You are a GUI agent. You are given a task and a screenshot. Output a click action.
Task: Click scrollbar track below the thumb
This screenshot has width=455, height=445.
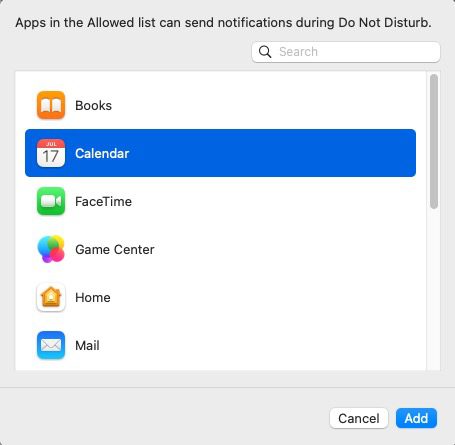pyautogui.click(x=434, y=289)
